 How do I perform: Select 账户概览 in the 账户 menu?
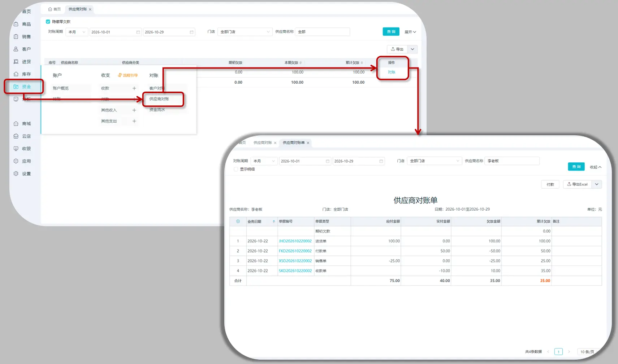click(x=61, y=88)
